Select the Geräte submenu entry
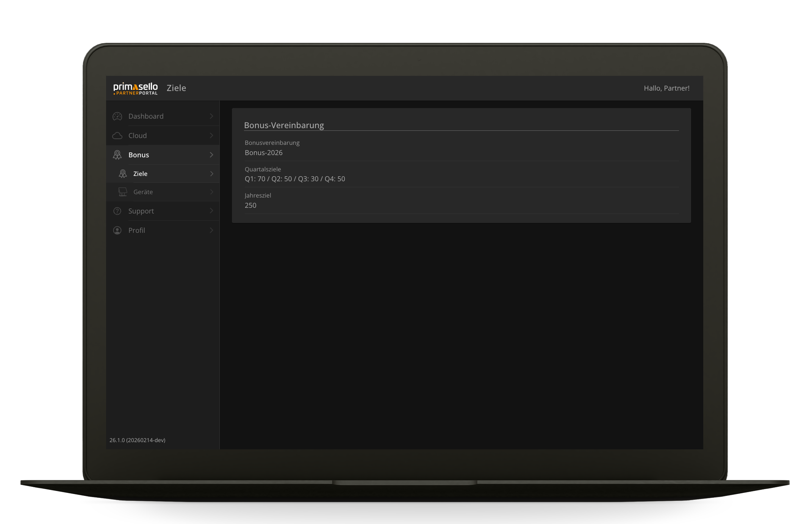This screenshot has width=812, height=524. tap(143, 192)
